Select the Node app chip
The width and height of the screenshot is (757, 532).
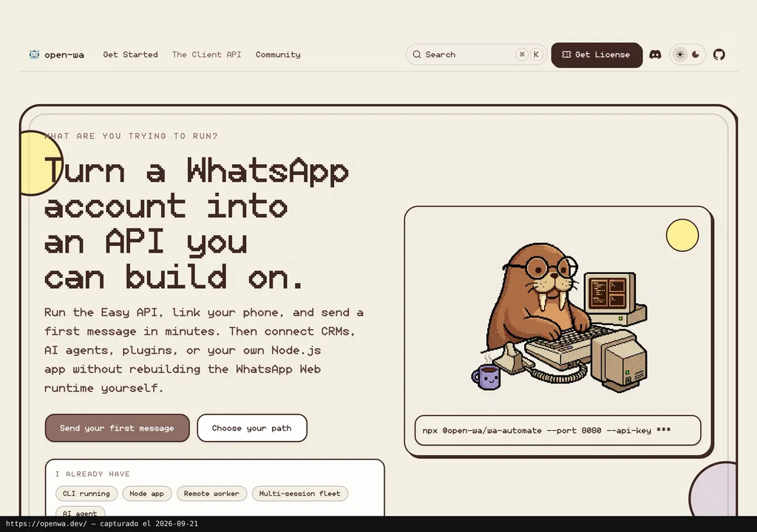pyautogui.click(x=147, y=494)
